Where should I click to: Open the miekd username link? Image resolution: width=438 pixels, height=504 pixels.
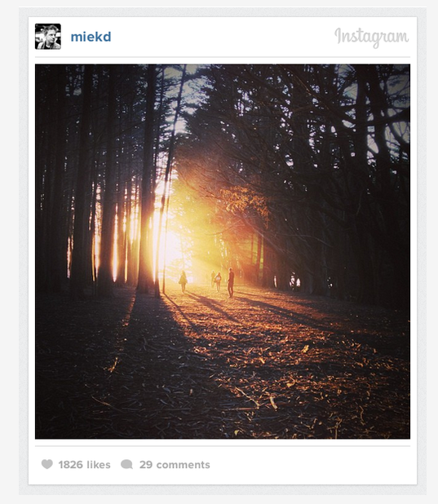(91, 37)
